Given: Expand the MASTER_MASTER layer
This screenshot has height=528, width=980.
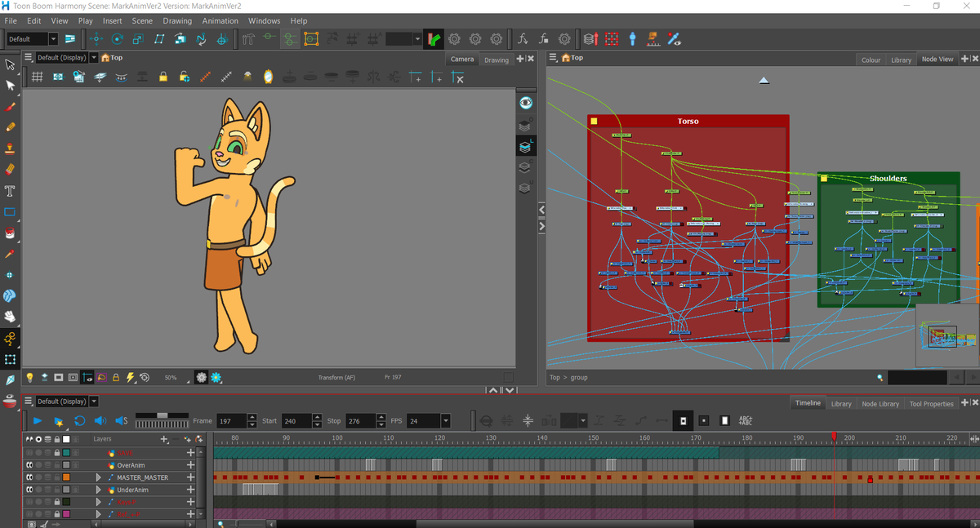Looking at the screenshot, I should click(99, 477).
